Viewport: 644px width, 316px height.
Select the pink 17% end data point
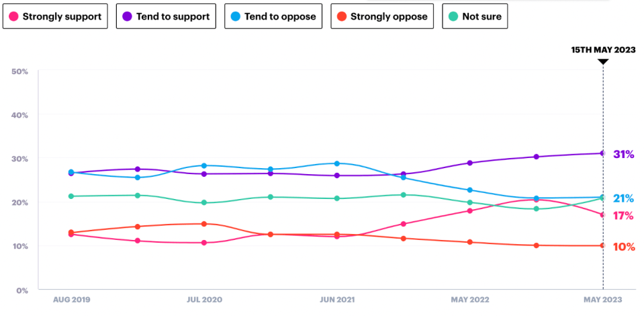[603, 214]
